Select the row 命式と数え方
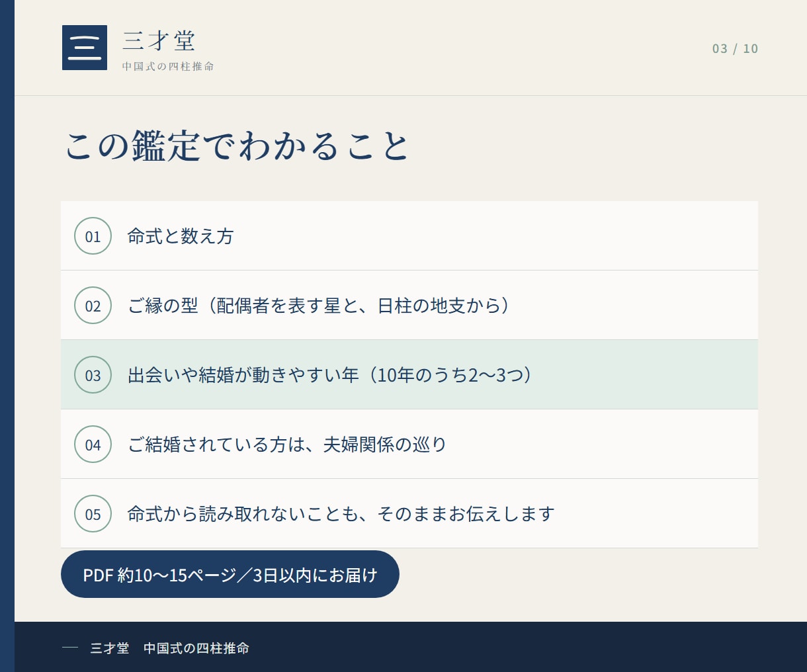This screenshot has width=807, height=672. click(409, 235)
